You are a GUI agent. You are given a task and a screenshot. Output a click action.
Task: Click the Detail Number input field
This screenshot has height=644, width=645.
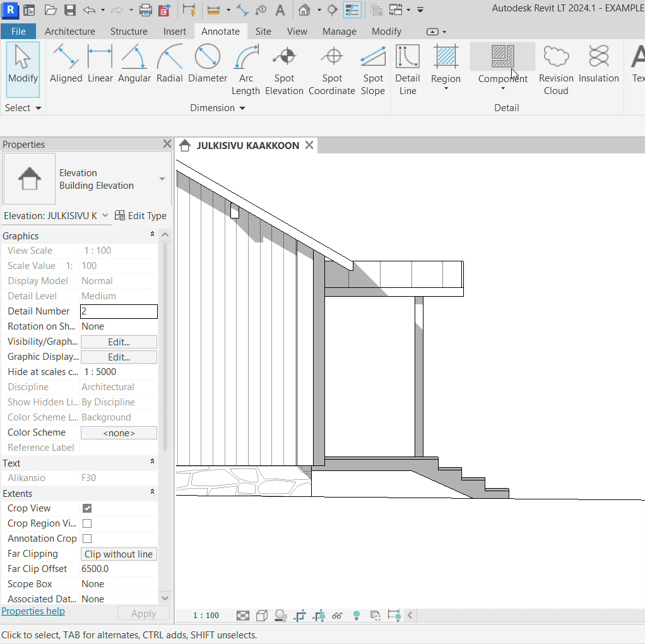tap(119, 311)
